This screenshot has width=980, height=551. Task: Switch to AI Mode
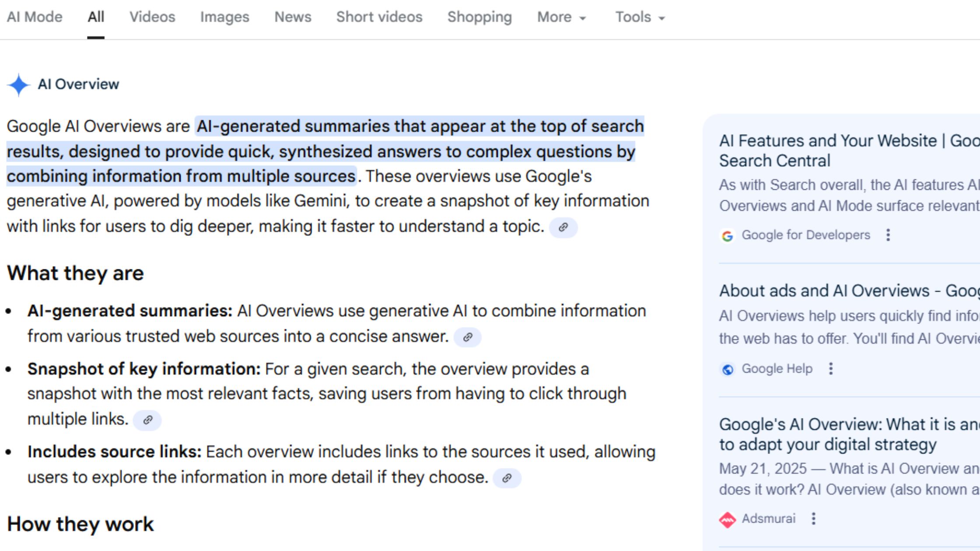[x=35, y=17]
